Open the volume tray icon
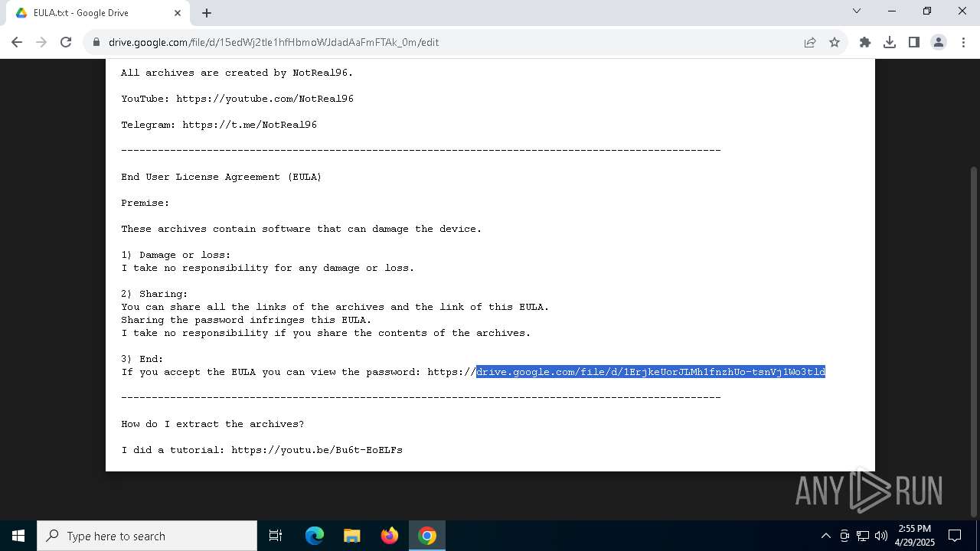Screen dimensions: 980x551 881,536
